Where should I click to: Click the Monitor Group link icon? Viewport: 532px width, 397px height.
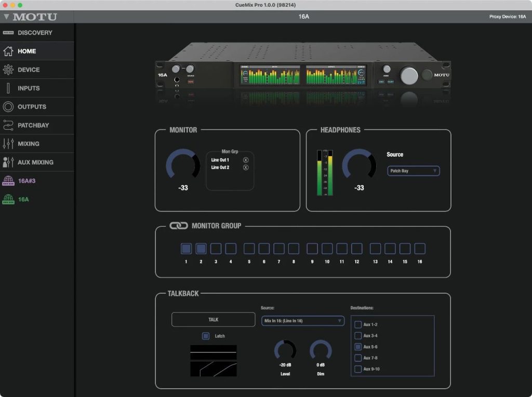pos(179,226)
